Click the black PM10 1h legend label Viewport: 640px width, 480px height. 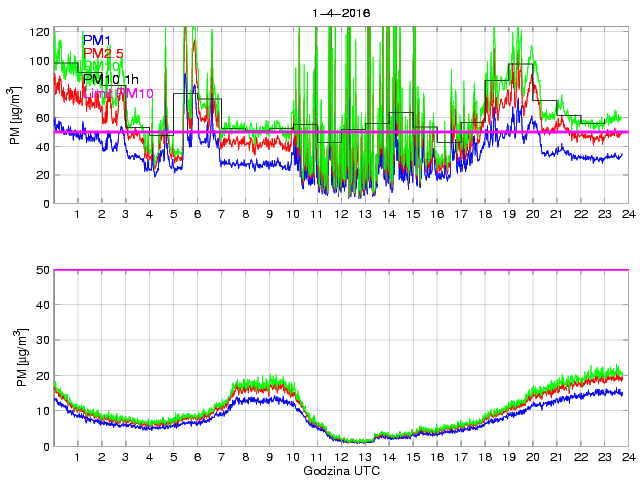click(x=111, y=80)
